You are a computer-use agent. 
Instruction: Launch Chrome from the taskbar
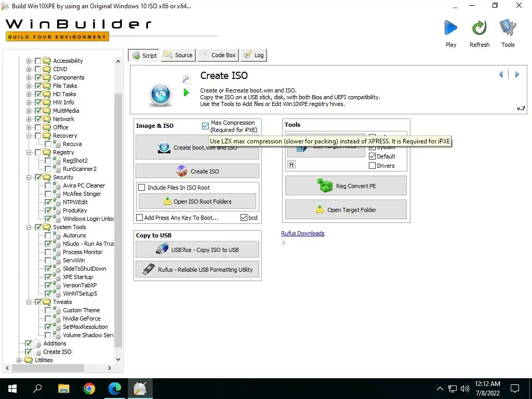tap(89, 389)
